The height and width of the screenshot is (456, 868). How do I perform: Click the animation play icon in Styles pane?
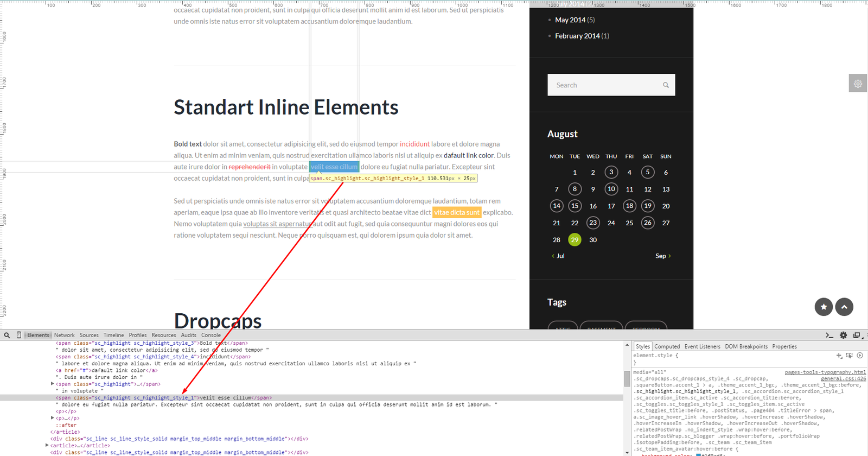tap(860, 356)
